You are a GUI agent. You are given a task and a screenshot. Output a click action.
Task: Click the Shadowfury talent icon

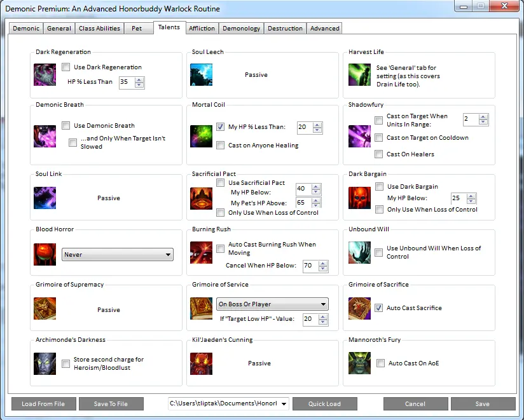[x=359, y=136]
